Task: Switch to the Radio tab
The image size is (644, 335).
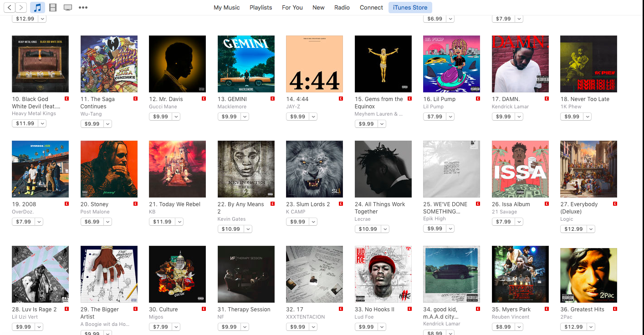Action: [x=342, y=7]
